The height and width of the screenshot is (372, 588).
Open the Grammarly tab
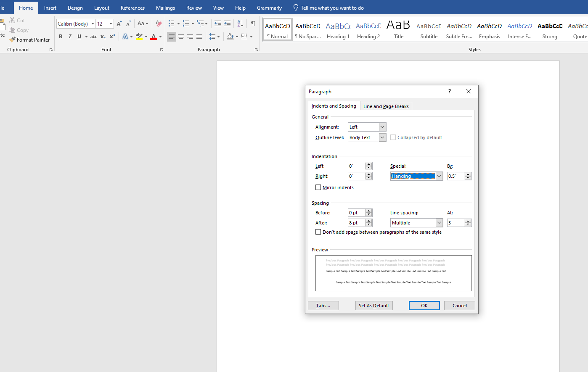click(269, 8)
